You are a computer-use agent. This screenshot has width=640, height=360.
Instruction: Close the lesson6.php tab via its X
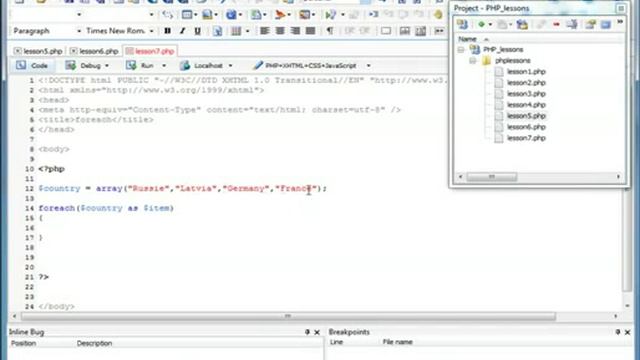73,51
